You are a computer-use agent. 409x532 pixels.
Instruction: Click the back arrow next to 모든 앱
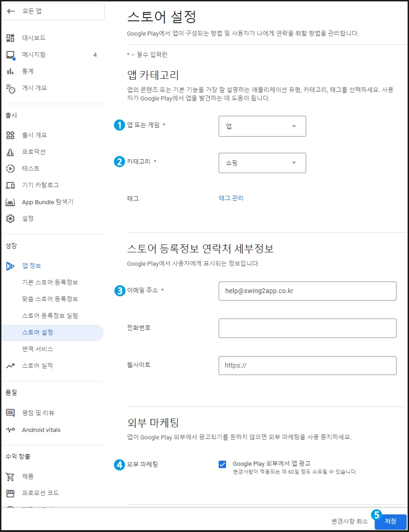[x=11, y=11]
